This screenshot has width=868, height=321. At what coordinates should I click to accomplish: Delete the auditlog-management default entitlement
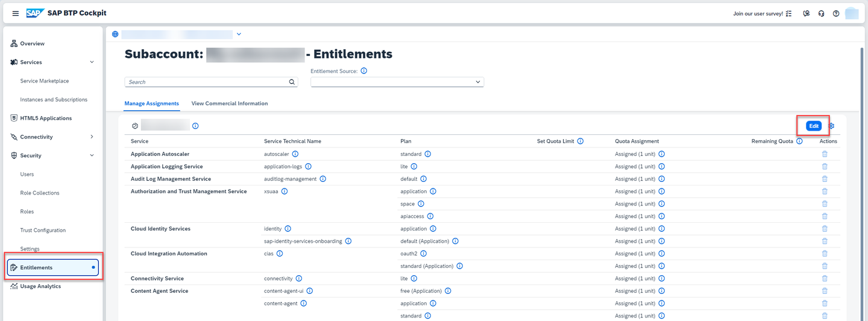825,179
